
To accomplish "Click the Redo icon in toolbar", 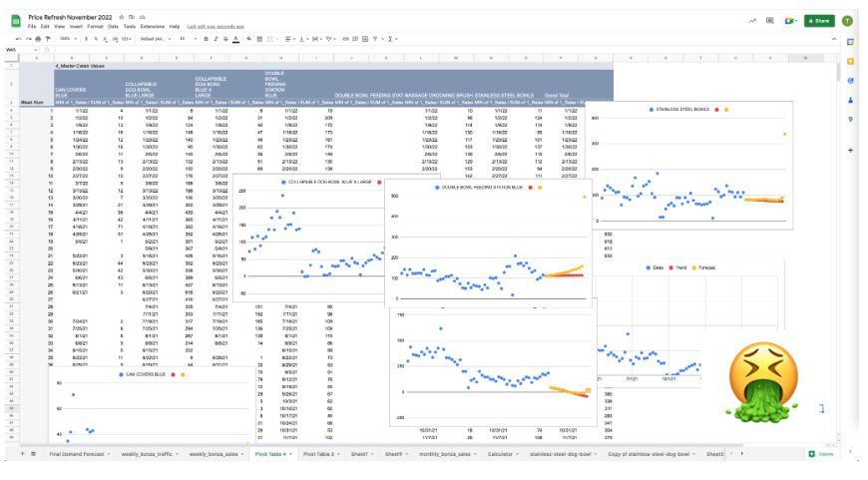I will pos(28,39).
